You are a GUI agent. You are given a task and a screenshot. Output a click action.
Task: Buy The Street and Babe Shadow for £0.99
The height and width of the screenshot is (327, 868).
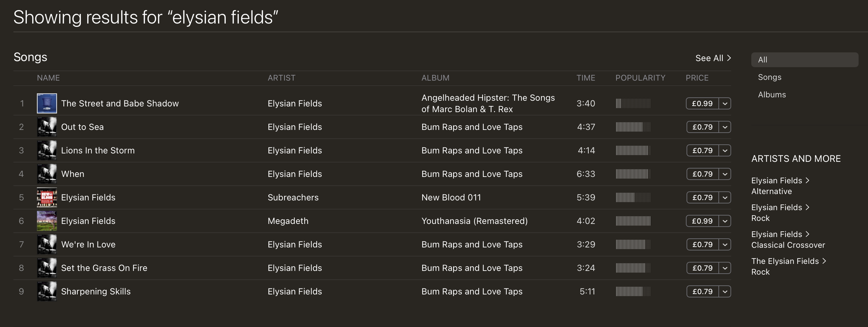click(702, 104)
